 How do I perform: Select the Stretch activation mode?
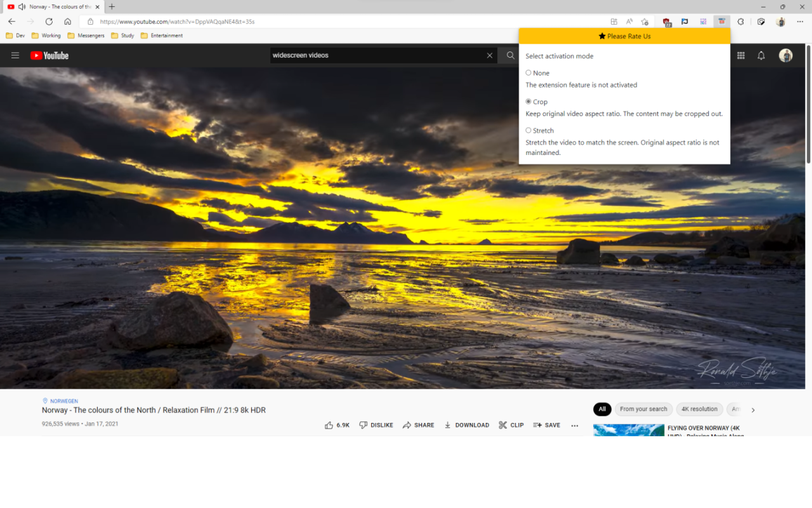(528, 130)
